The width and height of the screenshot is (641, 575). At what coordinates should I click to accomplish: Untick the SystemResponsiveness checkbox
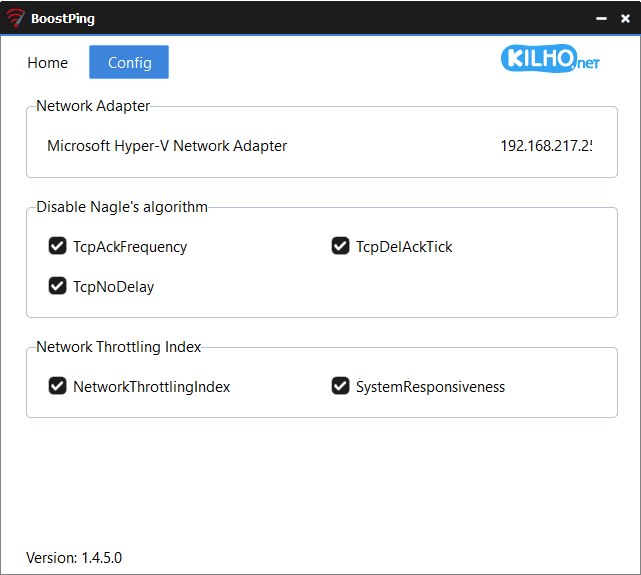pyautogui.click(x=341, y=386)
